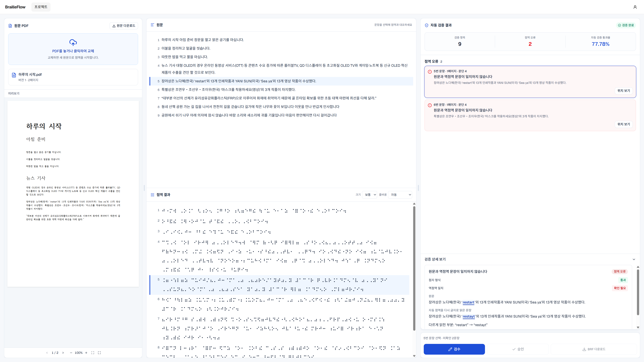Open the 크기 dropdown set to 보통
644x362 pixels.
tap(370, 195)
